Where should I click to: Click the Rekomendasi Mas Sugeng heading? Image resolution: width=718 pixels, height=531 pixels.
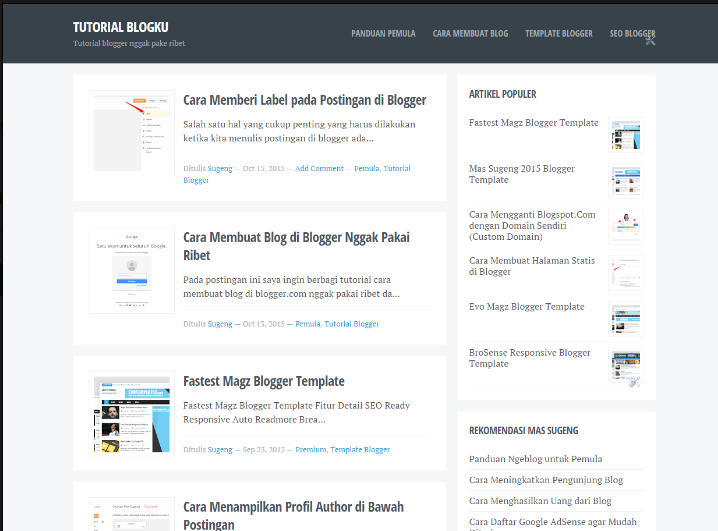coord(523,430)
